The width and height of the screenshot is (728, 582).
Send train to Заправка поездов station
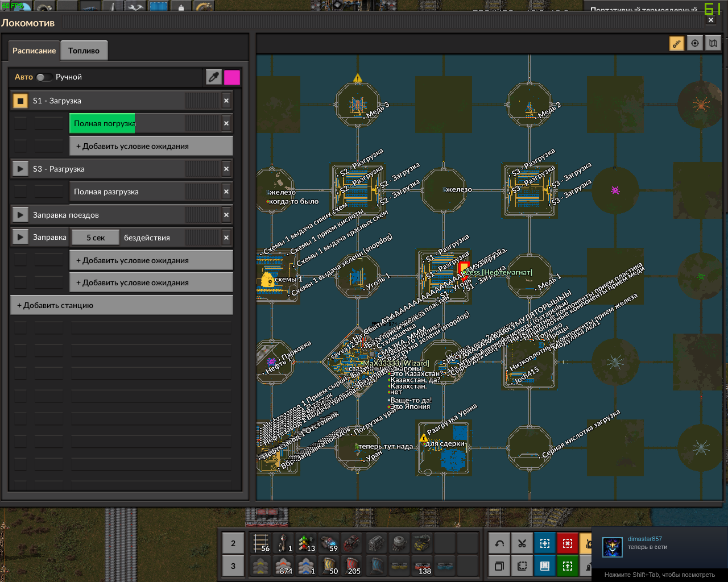pyautogui.click(x=20, y=215)
